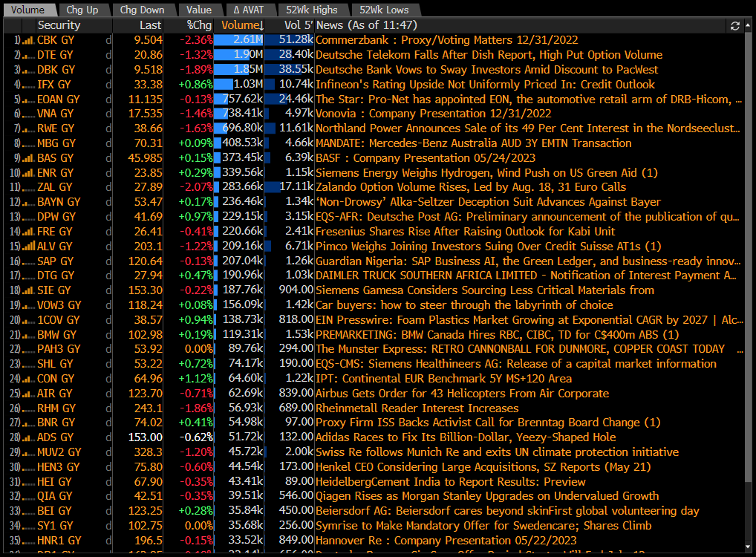Click the chart icon for BAYN GY

pyautogui.click(x=28, y=203)
